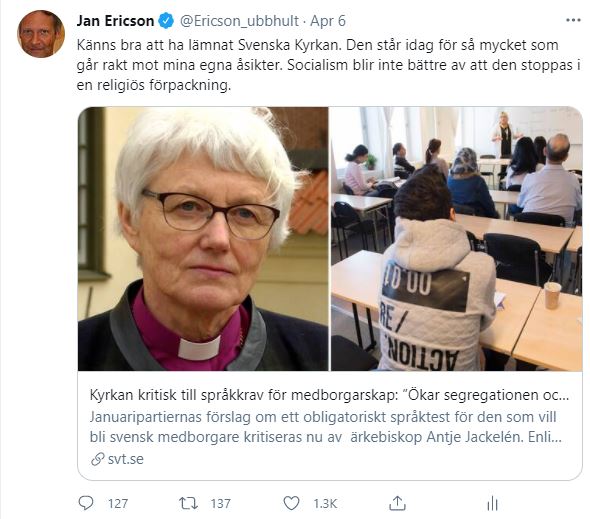Click the 137 retweets count
The height and width of the screenshot is (519, 590).
220,504
